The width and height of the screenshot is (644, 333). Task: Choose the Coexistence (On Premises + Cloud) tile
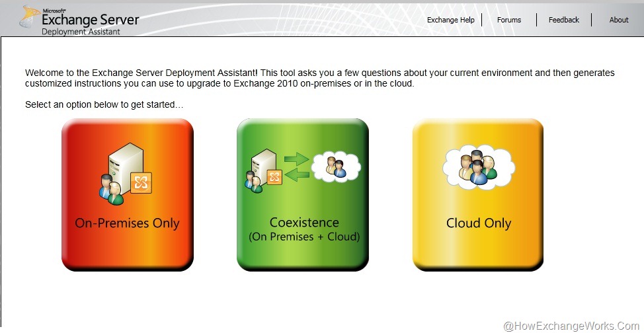(303, 195)
